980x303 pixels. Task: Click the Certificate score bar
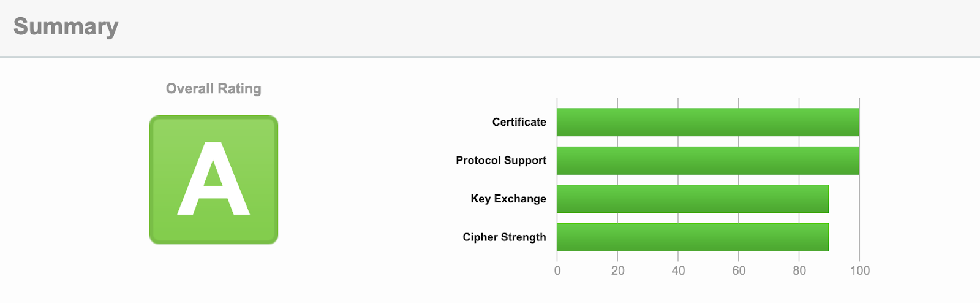(707, 122)
